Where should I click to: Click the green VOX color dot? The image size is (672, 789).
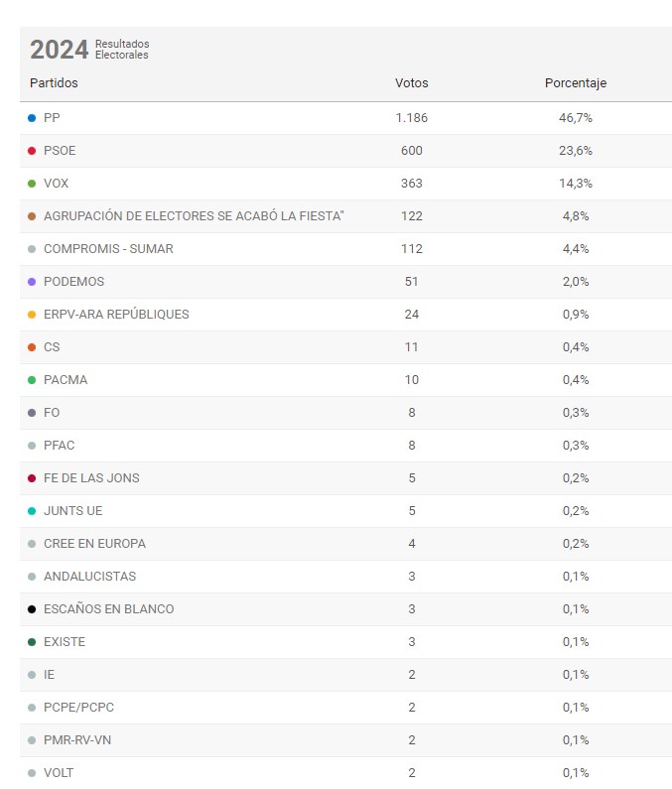click(x=32, y=184)
